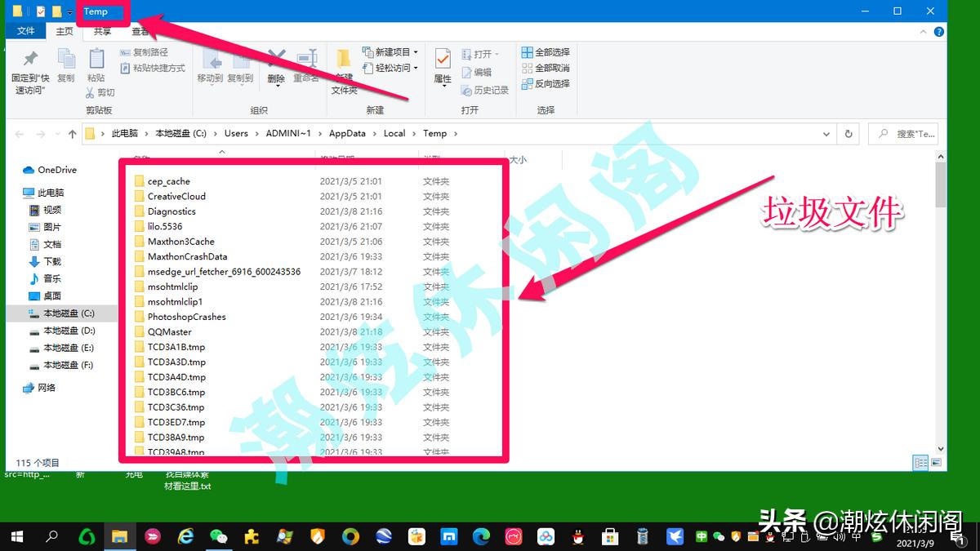
Task: Launch Microsoft Edge from the taskbar
Action: pyautogui.click(x=480, y=536)
